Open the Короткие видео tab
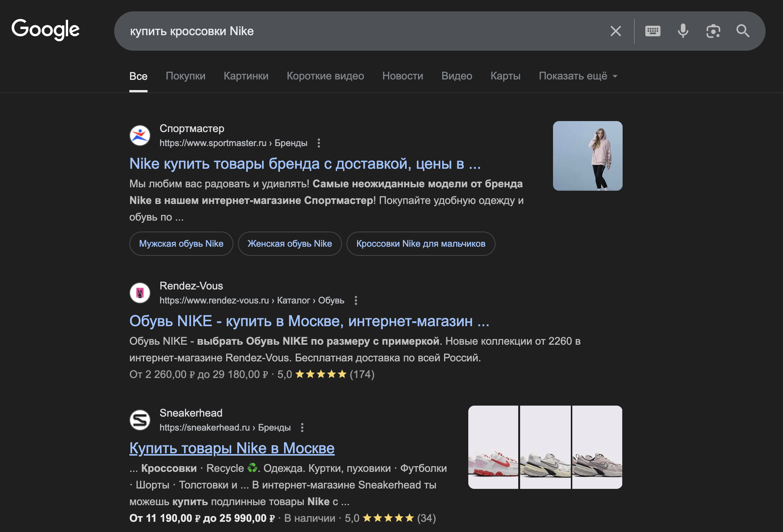Image resolution: width=783 pixels, height=532 pixels. coord(325,76)
